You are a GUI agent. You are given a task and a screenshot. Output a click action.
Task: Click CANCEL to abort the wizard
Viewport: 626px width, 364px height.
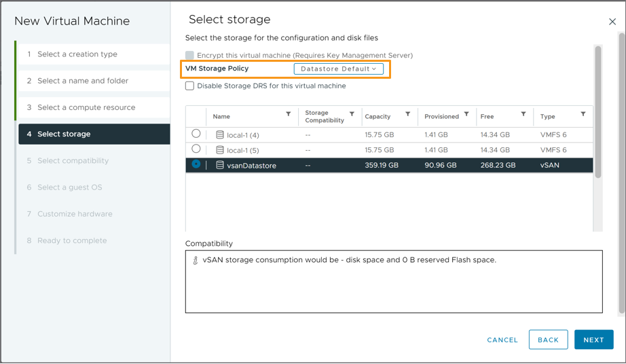pos(502,340)
